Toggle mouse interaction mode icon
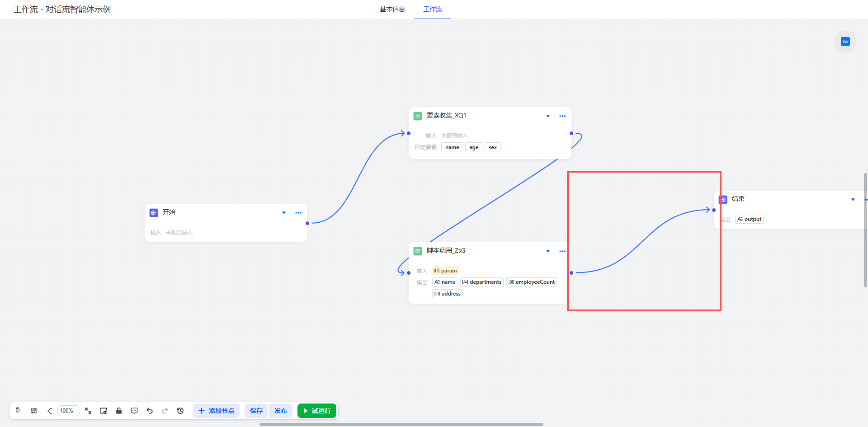 click(18, 410)
